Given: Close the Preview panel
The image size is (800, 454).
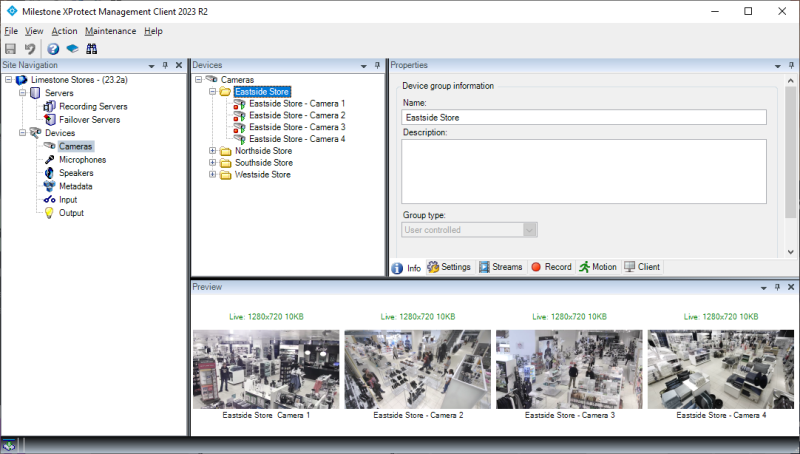Looking at the screenshot, I should (791, 287).
